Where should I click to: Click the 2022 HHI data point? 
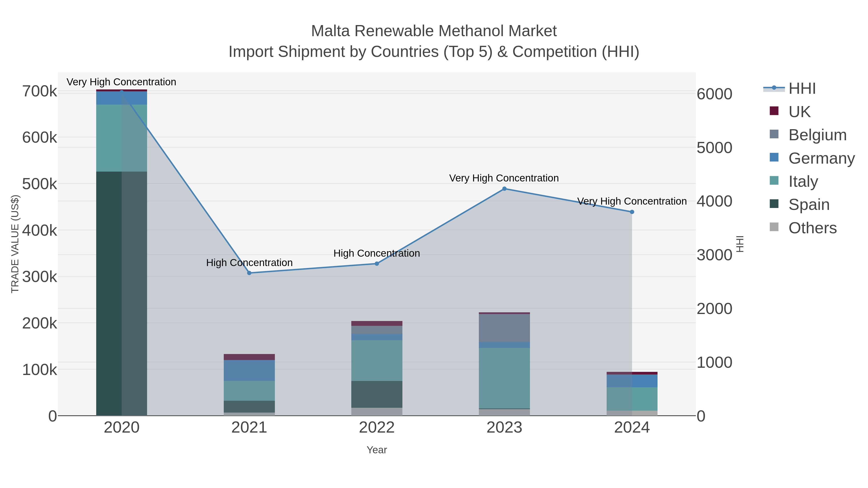[377, 264]
